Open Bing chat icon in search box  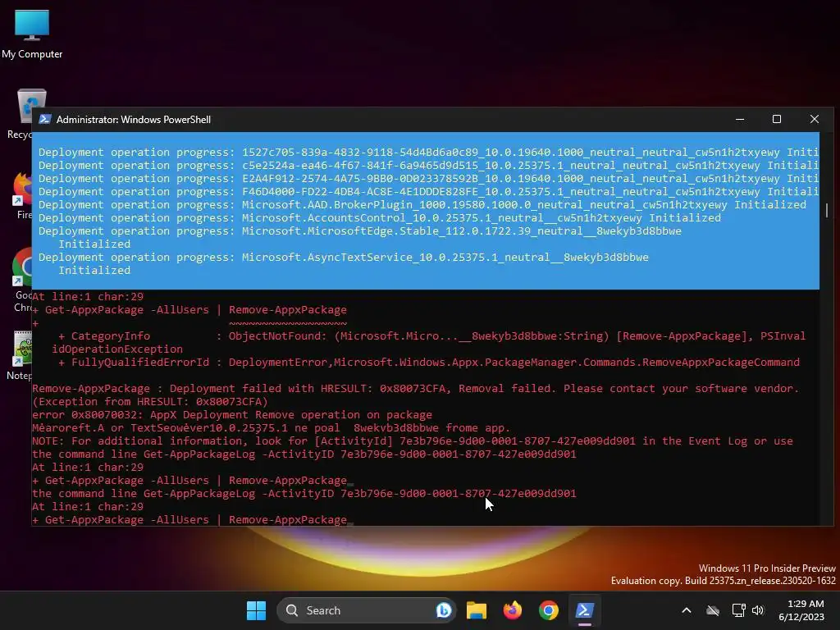[444, 610]
